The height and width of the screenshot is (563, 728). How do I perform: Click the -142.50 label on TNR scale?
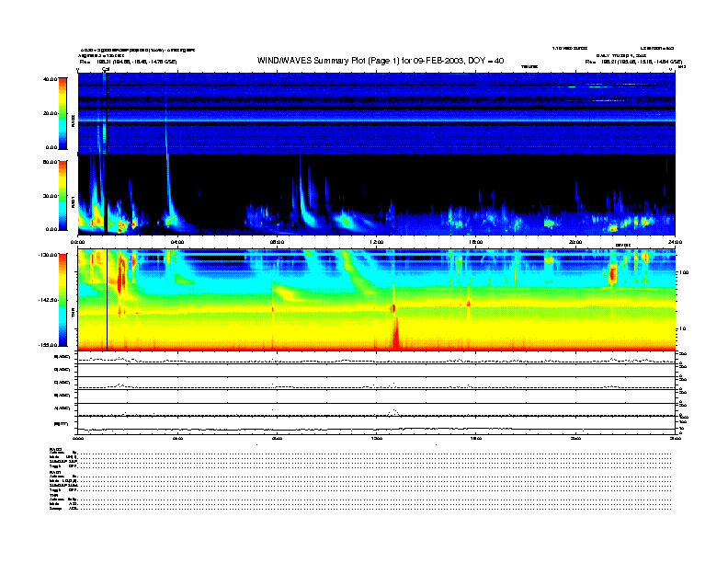48,300
